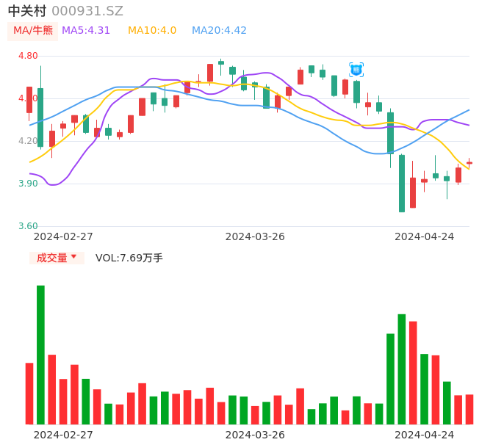Click the 2024-02-27 date under the price chart
The width and height of the screenshot is (504, 445).
(x=63, y=236)
